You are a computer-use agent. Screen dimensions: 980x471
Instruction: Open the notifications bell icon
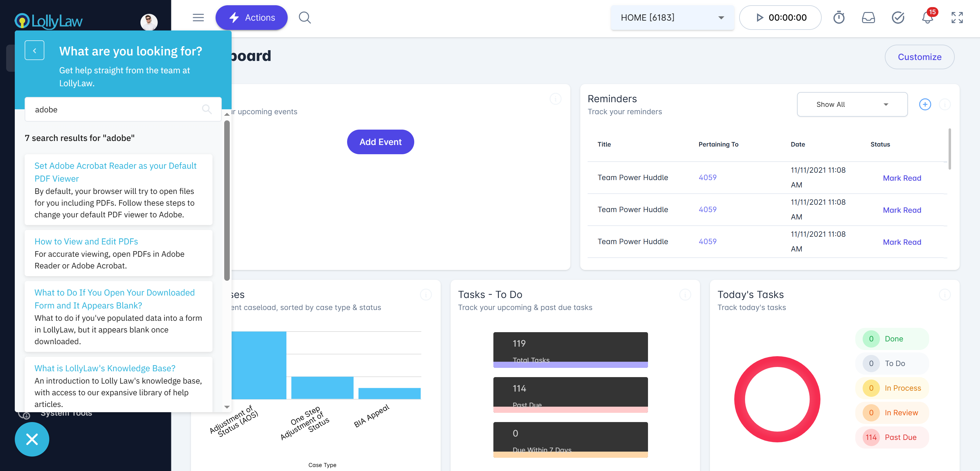928,18
